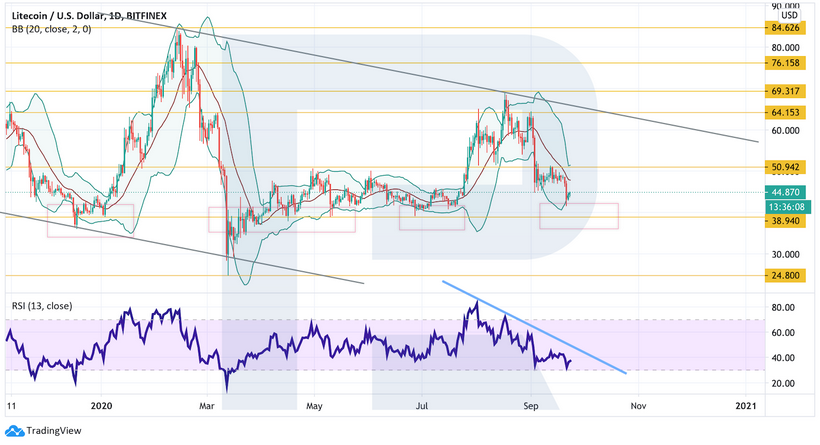Click the Nov marker on time axis
The image size is (820, 445).
[x=636, y=407]
